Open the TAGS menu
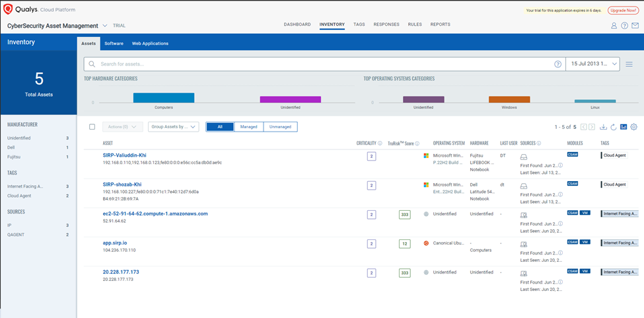Image resolution: width=644 pixels, height=318 pixels. point(359,24)
